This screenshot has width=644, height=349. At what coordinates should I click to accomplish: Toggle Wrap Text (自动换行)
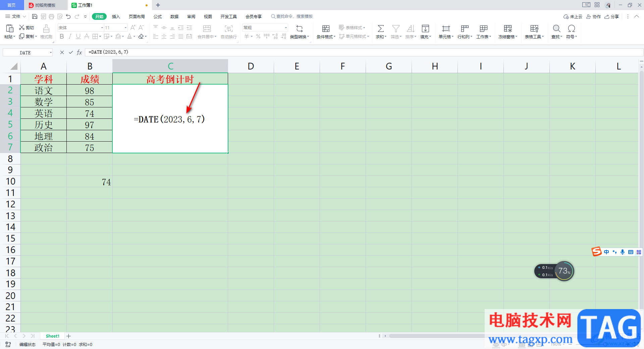click(x=229, y=32)
